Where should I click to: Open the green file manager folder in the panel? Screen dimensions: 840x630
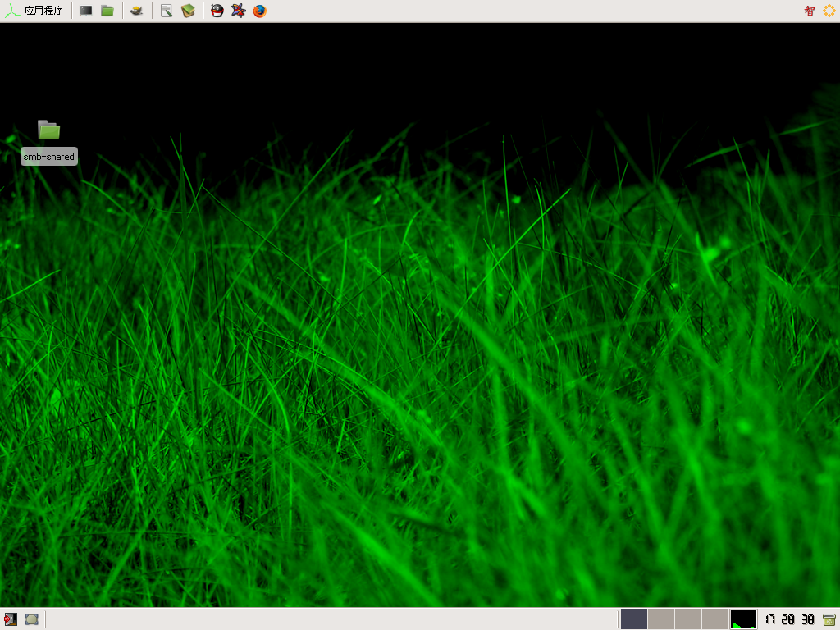click(107, 11)
